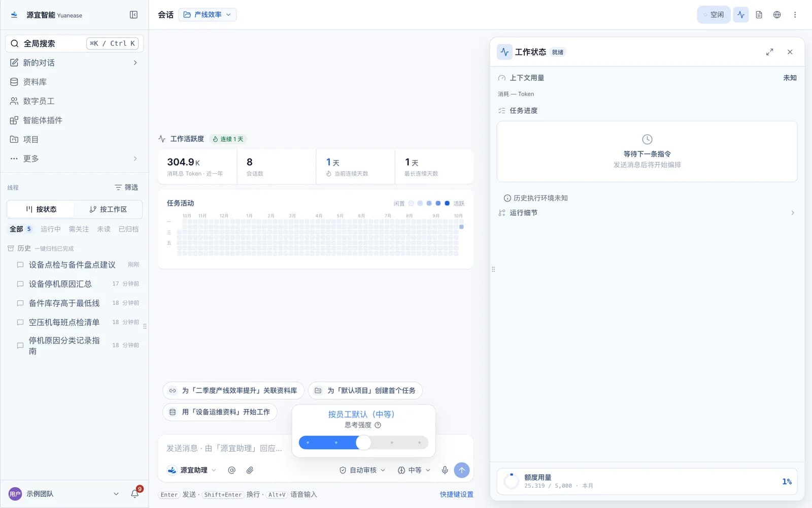This screenshot has height=508, width=812.
Task: Click the last dot on thinking slider
Action: point(419,442)
